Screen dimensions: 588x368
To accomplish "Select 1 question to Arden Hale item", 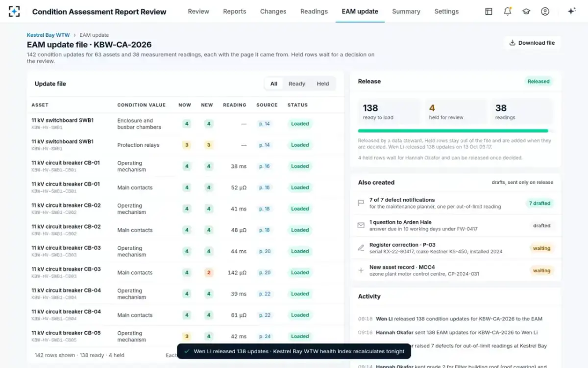I will coord(456,226).
